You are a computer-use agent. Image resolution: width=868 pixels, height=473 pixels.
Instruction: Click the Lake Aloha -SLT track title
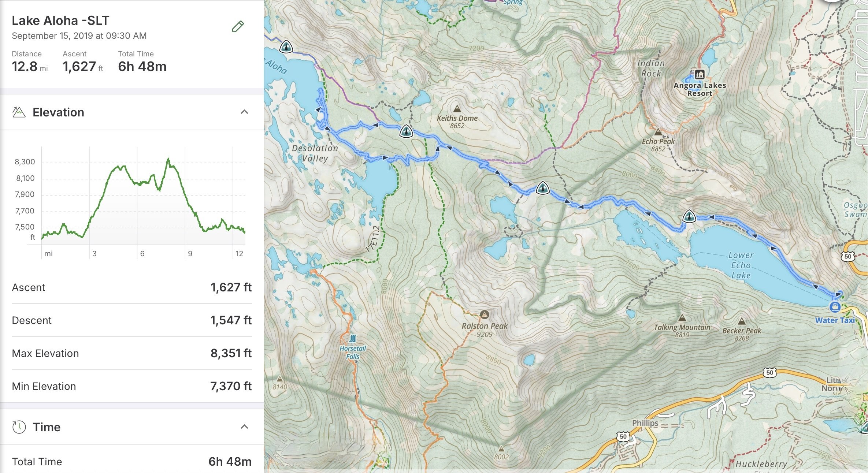[x=60, y=21]
